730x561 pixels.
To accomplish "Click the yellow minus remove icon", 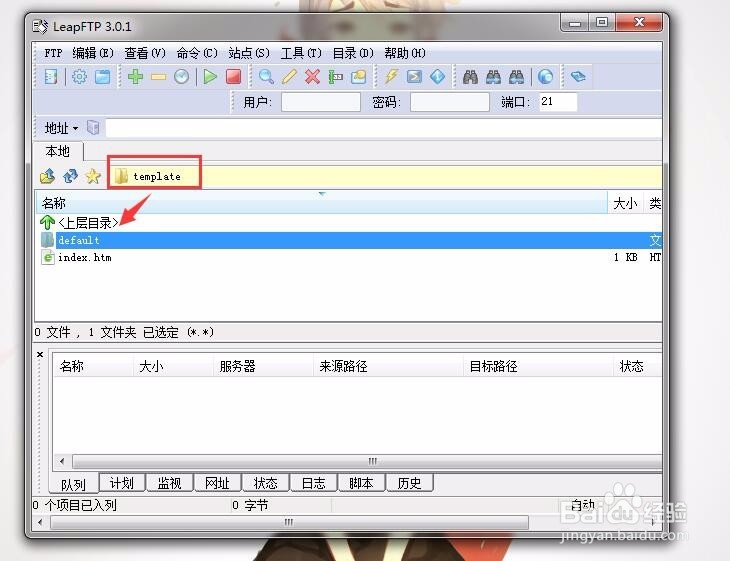I will [x=159, y=77].
